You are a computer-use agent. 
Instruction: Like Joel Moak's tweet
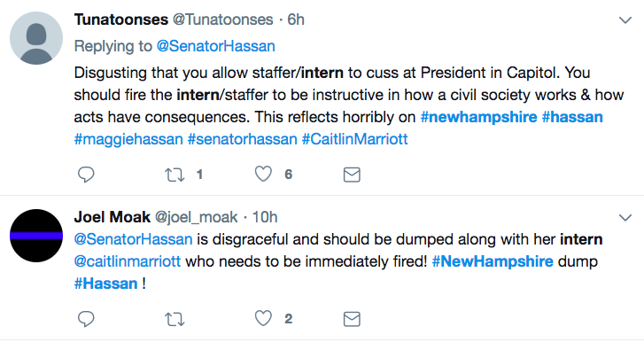[x=263, y=319]
